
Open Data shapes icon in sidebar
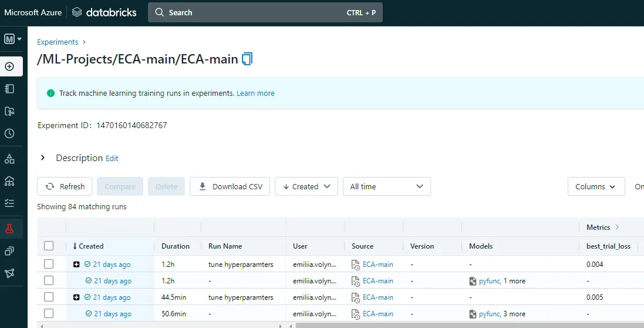[x=9, y=159]
